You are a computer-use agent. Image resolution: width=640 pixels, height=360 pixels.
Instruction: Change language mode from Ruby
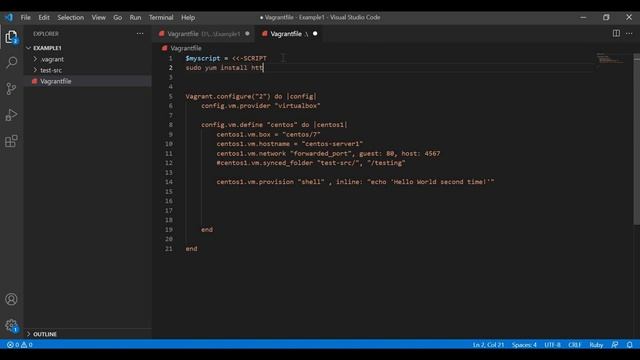pos(596,345)
